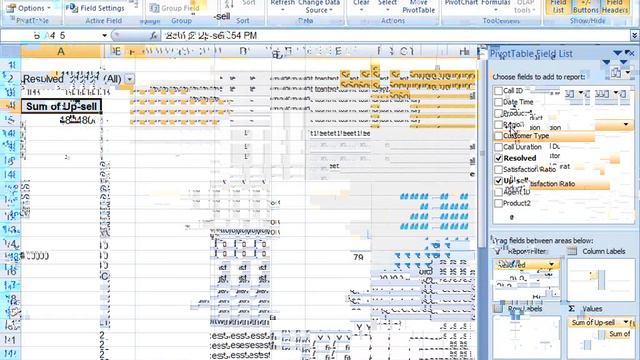
Task: Open the Select actions menu
Action: coord(387,5)
